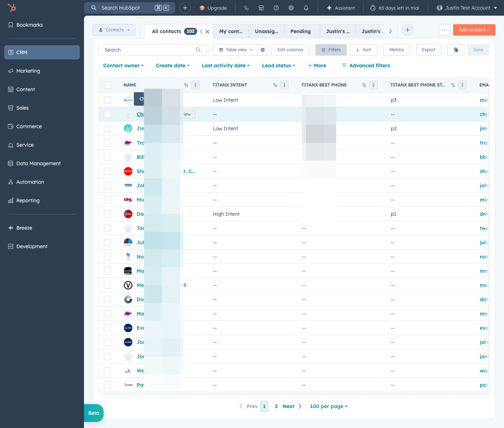Click Next page link
Screen dimensions: 504x428
click(x=292, y=406)
